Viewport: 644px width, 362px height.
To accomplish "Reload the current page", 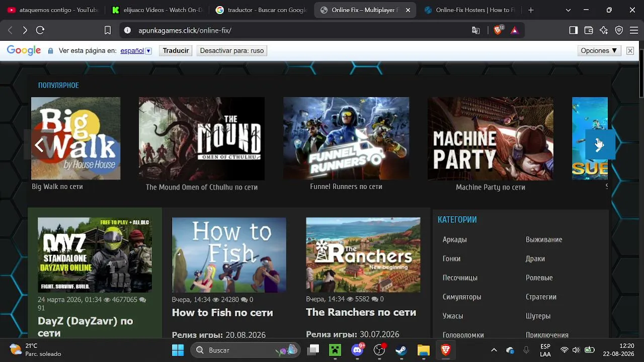I will pyautogui.click(x=40, y=30).
